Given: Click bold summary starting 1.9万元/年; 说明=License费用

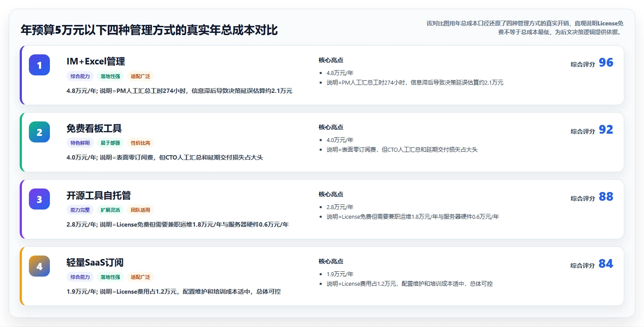Looking at the screenshot, I should pos(173,291).
